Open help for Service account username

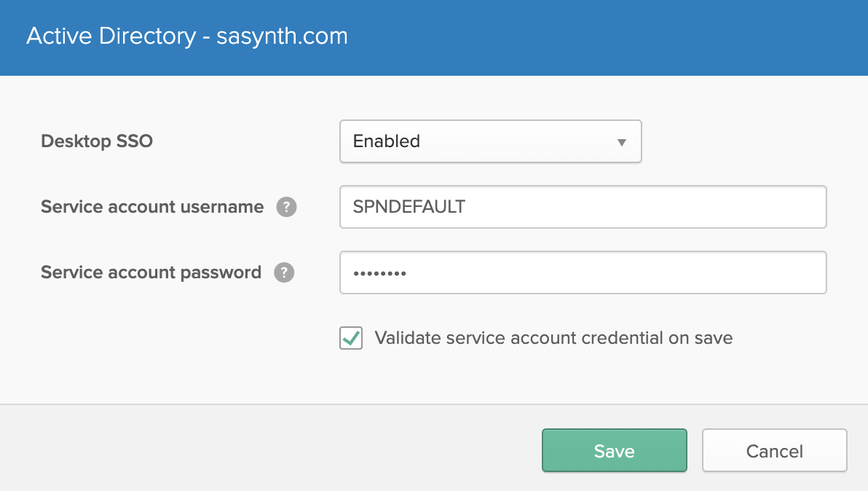[x=286, y=208]
